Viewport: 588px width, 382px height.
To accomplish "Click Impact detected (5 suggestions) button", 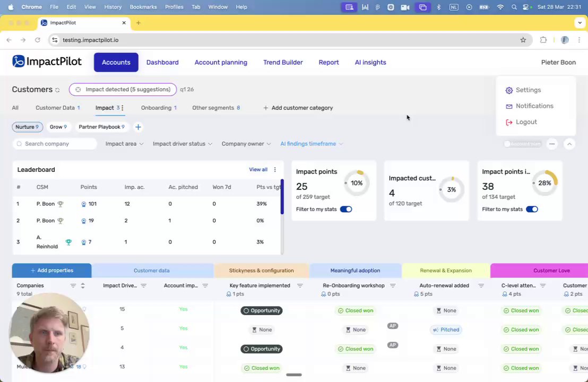I will point(123,90).
